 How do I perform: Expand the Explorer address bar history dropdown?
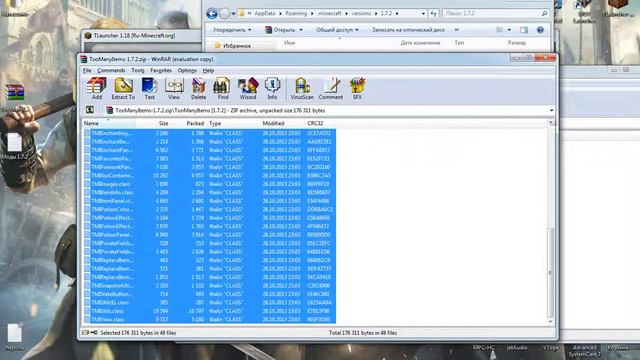[423, 13]
